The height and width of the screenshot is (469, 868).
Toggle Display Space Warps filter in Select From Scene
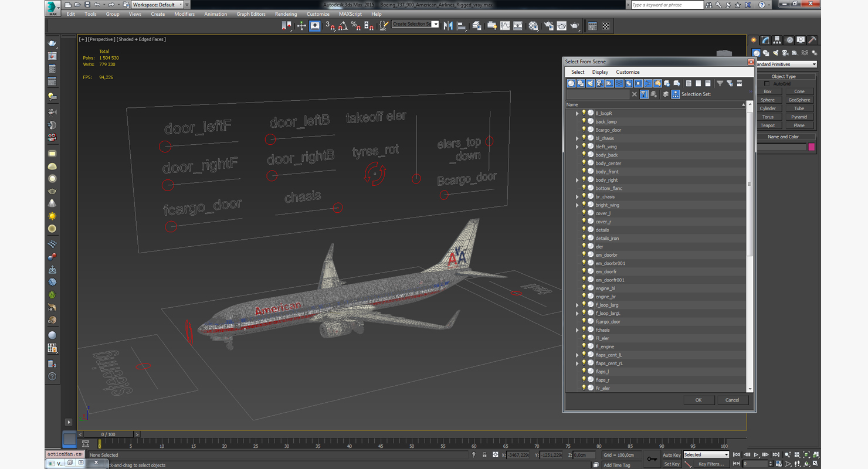619,83
